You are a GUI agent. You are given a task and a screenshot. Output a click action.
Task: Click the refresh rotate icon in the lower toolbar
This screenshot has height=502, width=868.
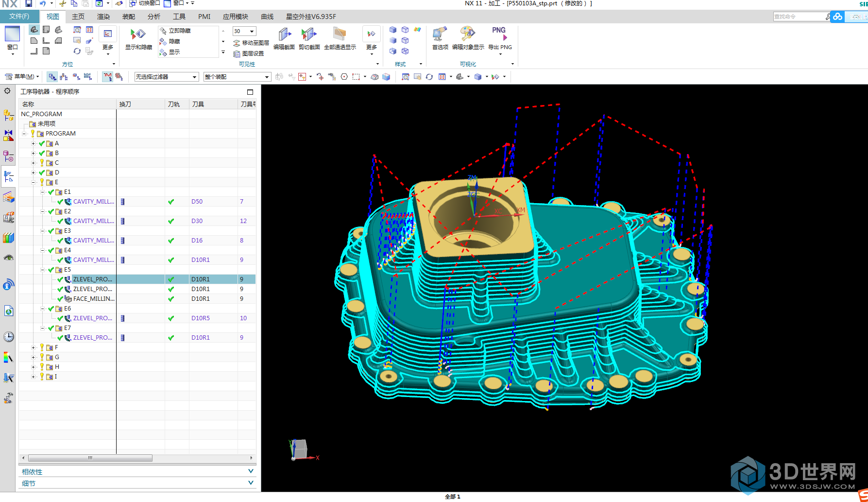pyautogui.click(x=429, y=77)
